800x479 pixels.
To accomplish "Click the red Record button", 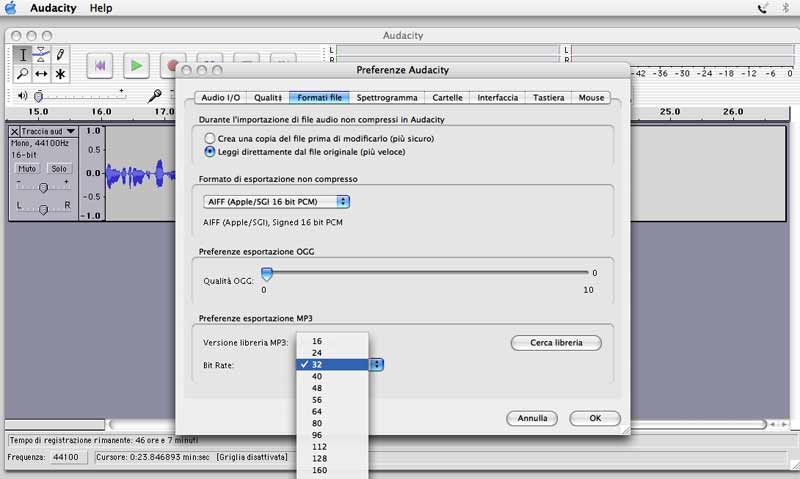I will pos(170,65).
